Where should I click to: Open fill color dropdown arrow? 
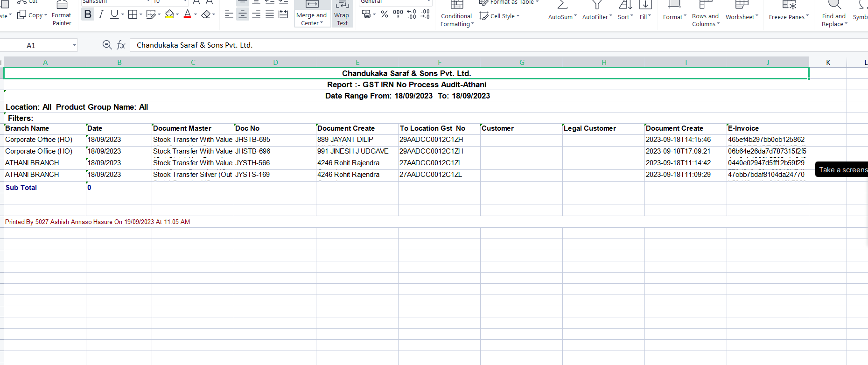pos(177,14)
